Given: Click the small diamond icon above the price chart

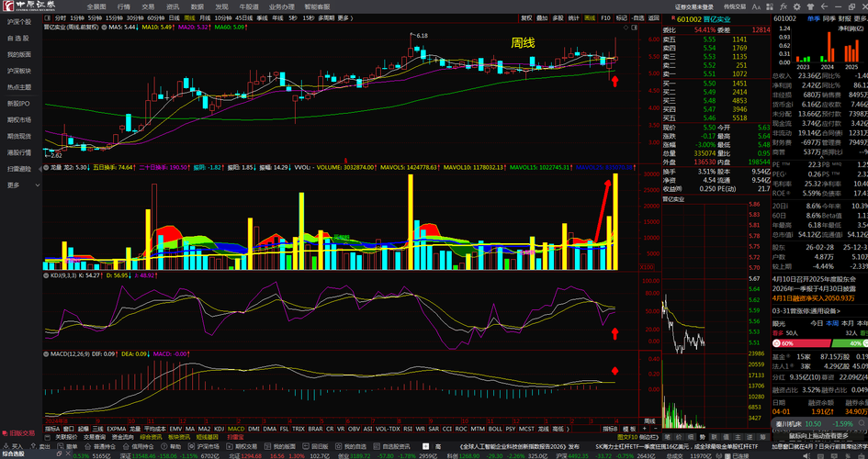Looking at the screenshot, I should pyautogui.click(x=626, y=28).
